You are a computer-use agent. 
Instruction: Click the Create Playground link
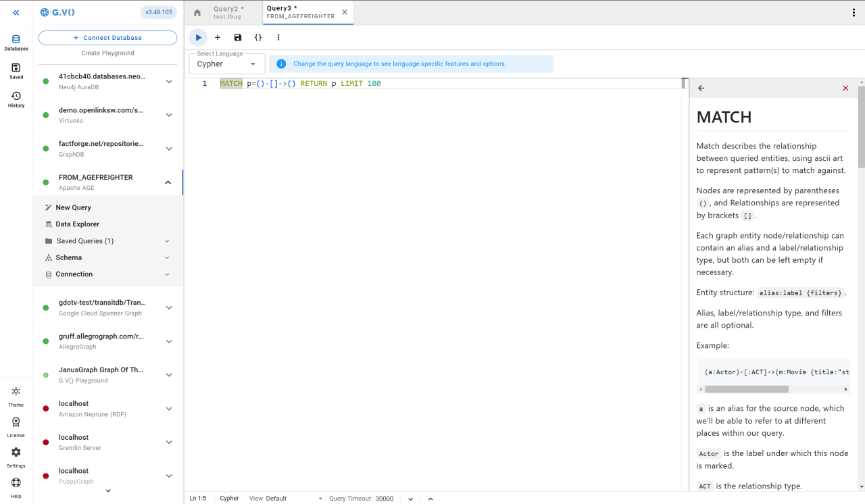[x=108, y=53]
